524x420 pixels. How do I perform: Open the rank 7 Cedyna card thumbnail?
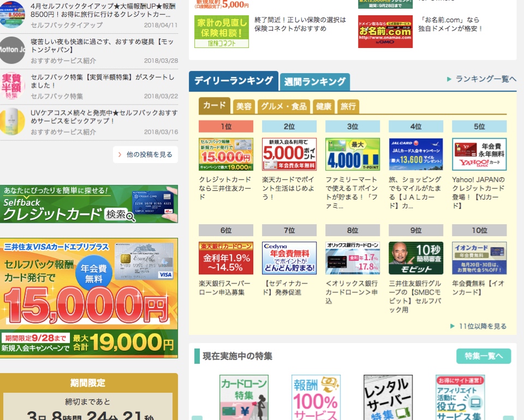[289, 258]
